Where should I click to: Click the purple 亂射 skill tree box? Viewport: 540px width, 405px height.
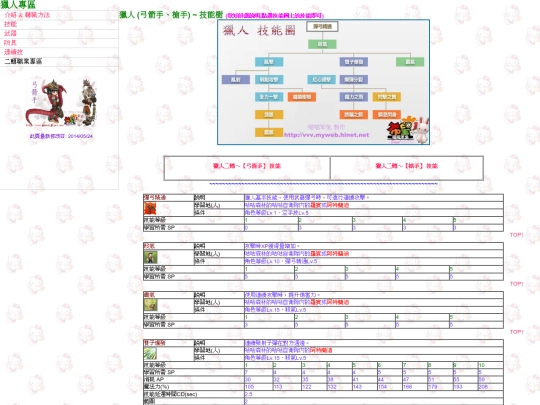(236, 80)
